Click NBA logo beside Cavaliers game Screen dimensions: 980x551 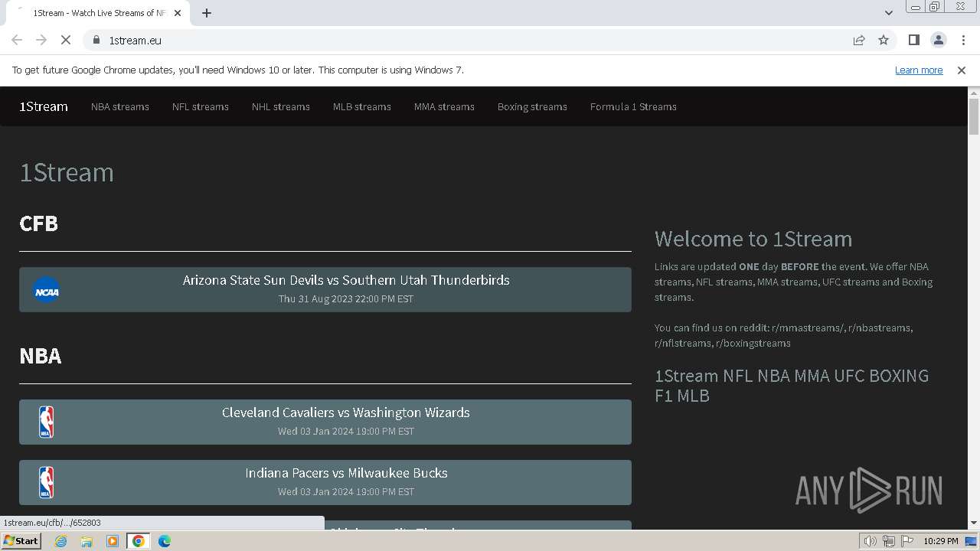click(x=46, y=422)
